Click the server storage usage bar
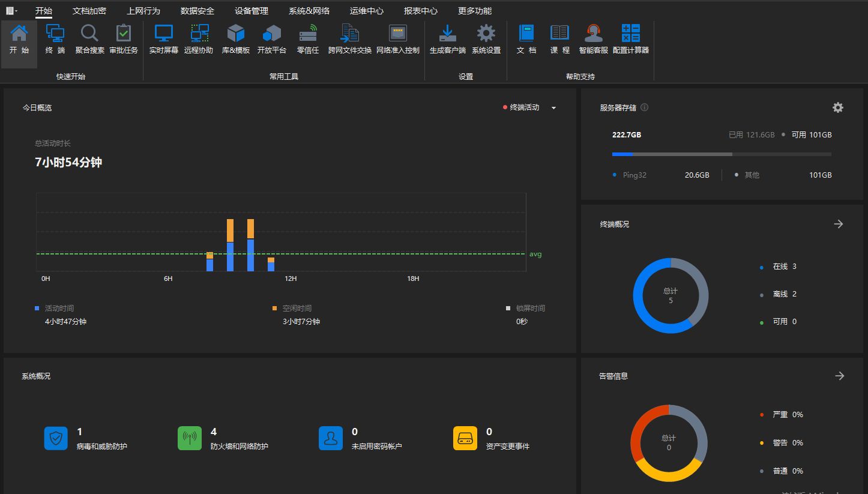The width and height of the screenshot is (868, 494). 722,154
